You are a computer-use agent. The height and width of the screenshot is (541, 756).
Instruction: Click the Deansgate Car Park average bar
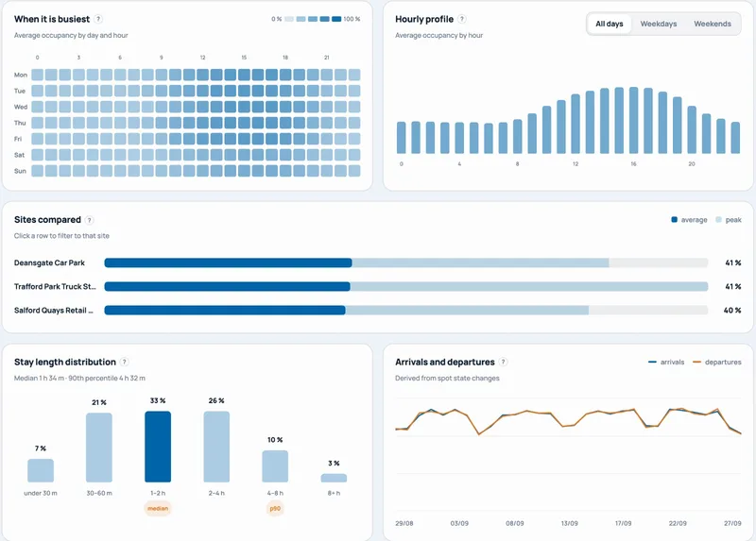[x=228, y=263]
